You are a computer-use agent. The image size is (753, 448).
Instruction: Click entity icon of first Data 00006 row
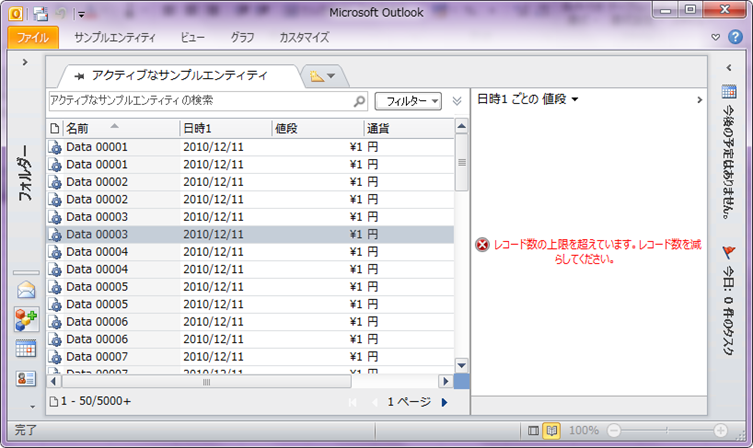tap(56, 322)
